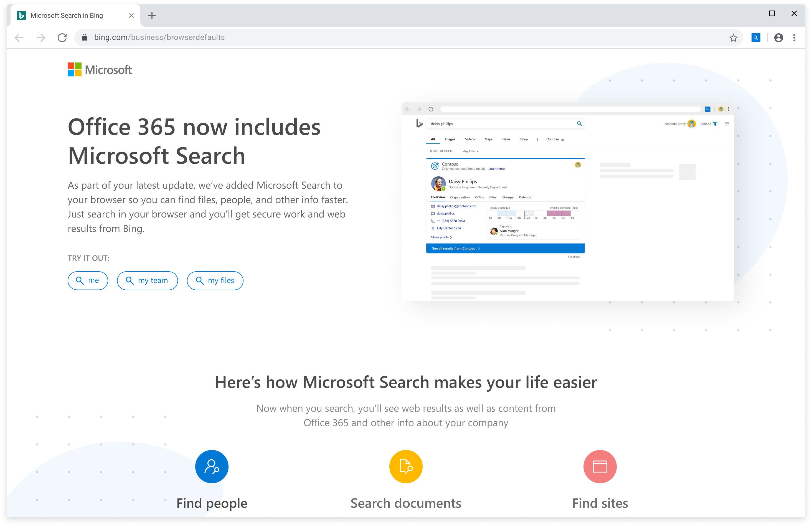The image size is (812, 526).
Task: Open the Organization tab on Daisy Phillips' card
Action: [460, 197]
